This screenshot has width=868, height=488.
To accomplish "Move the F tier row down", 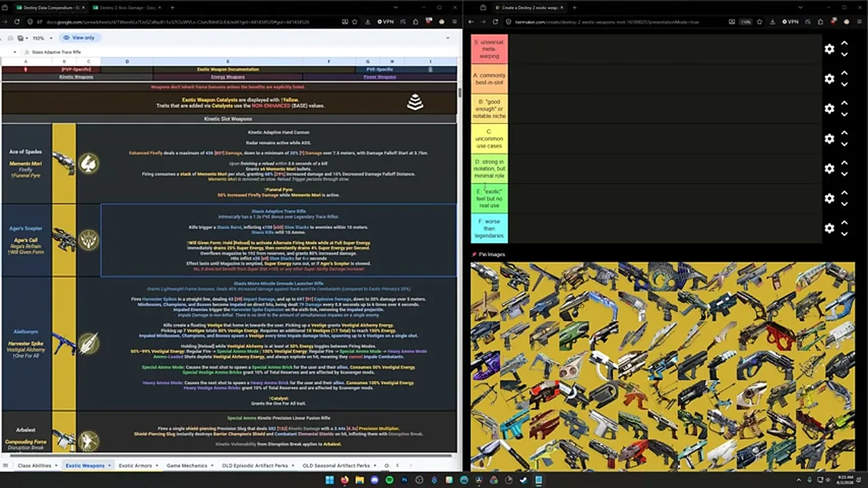I will pyautogui.click(x=844, y=233).
